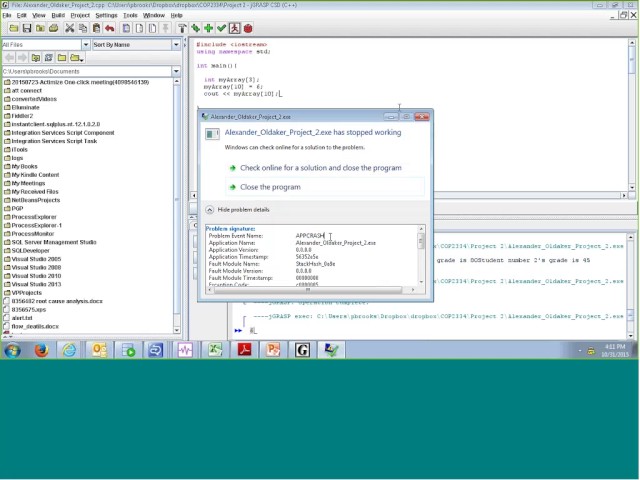Open the Settings menu

coord(106,15)
